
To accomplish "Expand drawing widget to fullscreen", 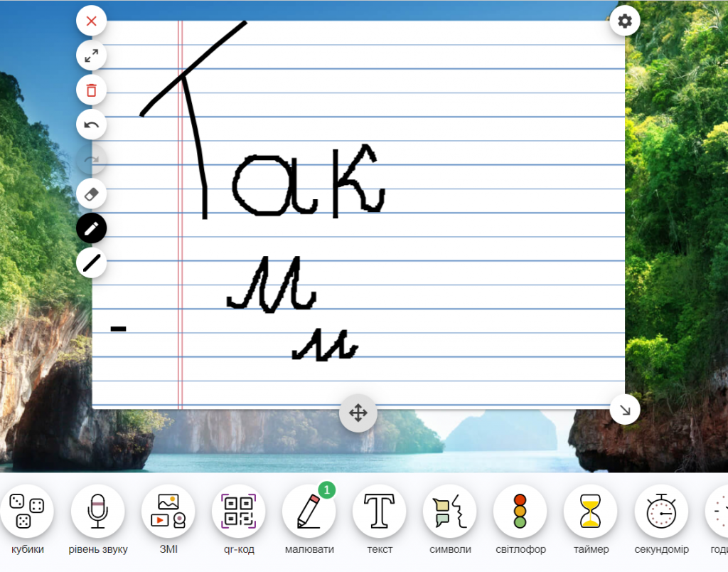I will coord(91,55).
